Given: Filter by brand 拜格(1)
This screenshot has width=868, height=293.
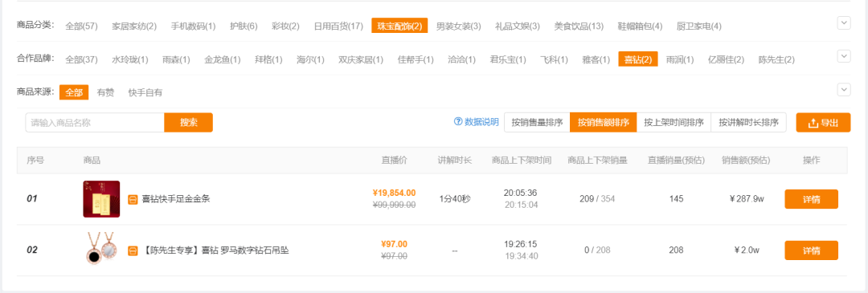Looking at the screenshot, I should (x=268, y=59).
